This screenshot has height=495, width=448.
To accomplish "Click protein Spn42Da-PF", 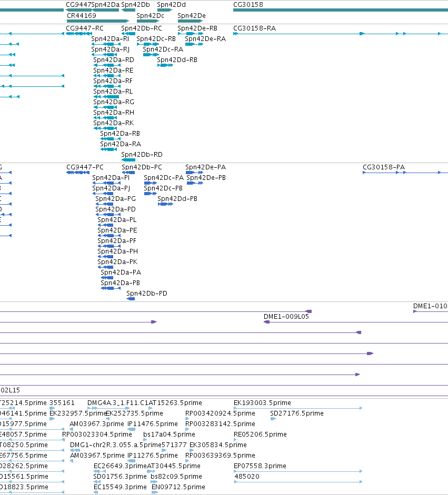I will click(117, 240).
